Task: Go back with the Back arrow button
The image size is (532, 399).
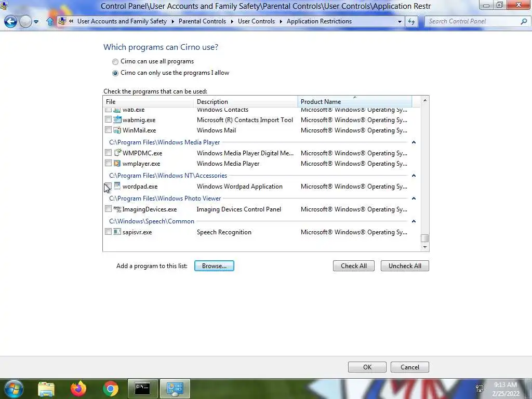Action: click(10, 21)
